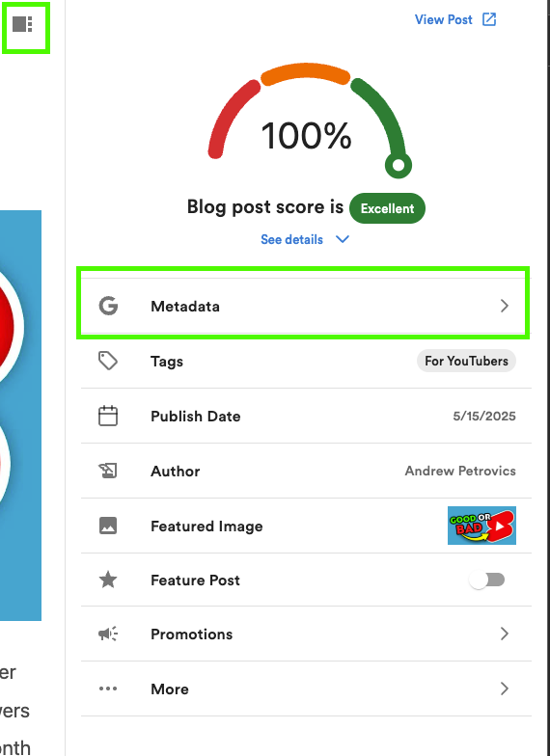Open the Good or Bad featured image thumbnail
This screenshot has width=550, height=756.
(482, 526)
